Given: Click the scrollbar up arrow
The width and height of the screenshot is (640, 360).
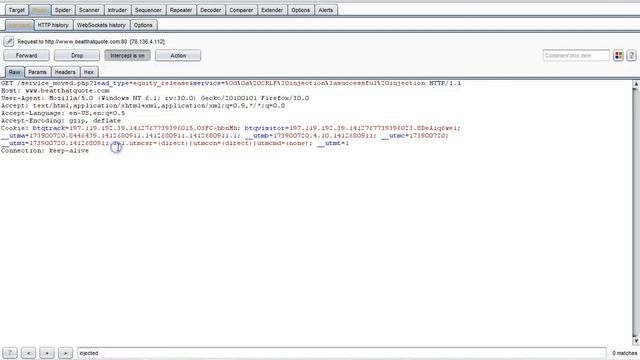Looking at the screenshot, I should [x=636, y=84].
